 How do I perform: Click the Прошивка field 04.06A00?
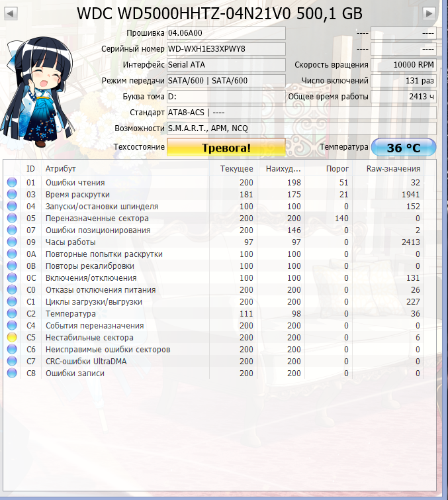coord(226,33)
